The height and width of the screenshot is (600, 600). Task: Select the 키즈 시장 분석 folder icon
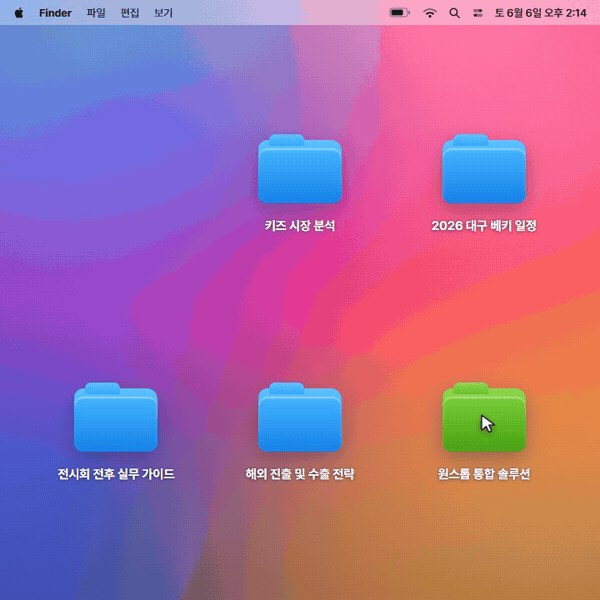(300, 169)
